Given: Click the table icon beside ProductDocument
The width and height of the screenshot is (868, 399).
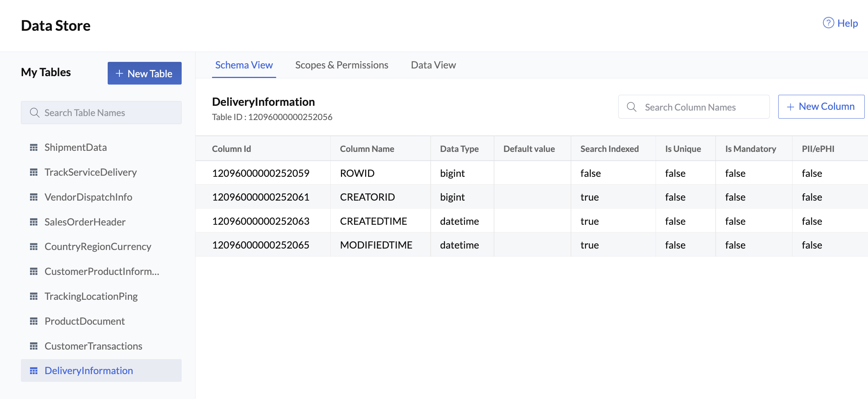Looking at the screenshot, I should [x=34, y=321].
